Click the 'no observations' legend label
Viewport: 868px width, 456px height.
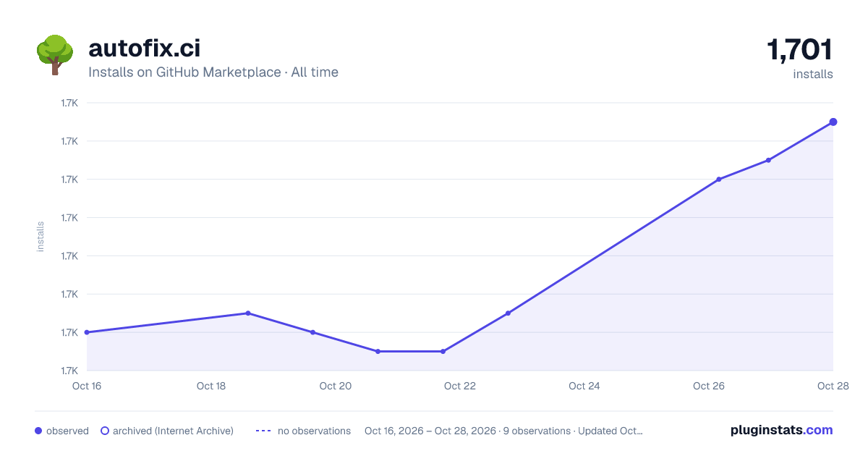click(x=314, y=431)
